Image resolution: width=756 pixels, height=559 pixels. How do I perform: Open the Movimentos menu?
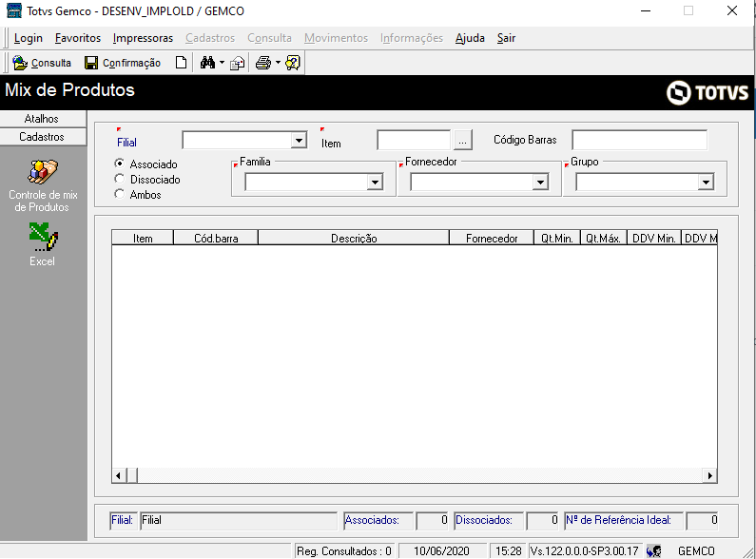click(x=336, y=38)
